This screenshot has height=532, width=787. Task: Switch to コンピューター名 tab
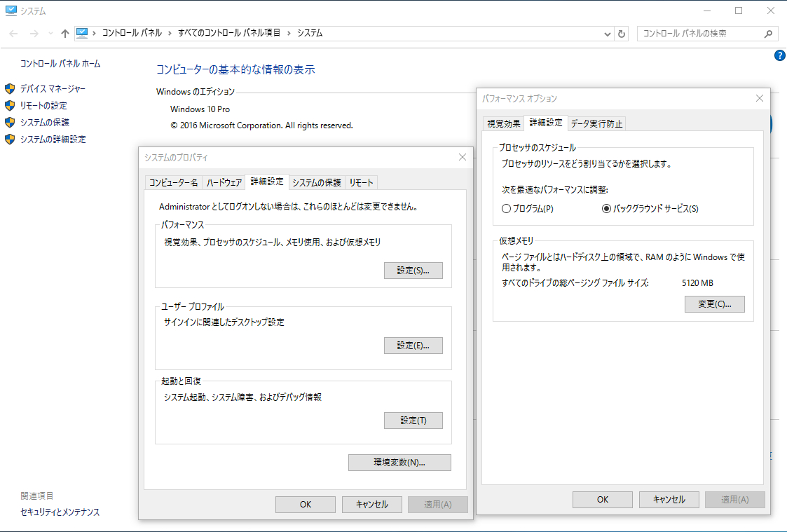[174, 183]
